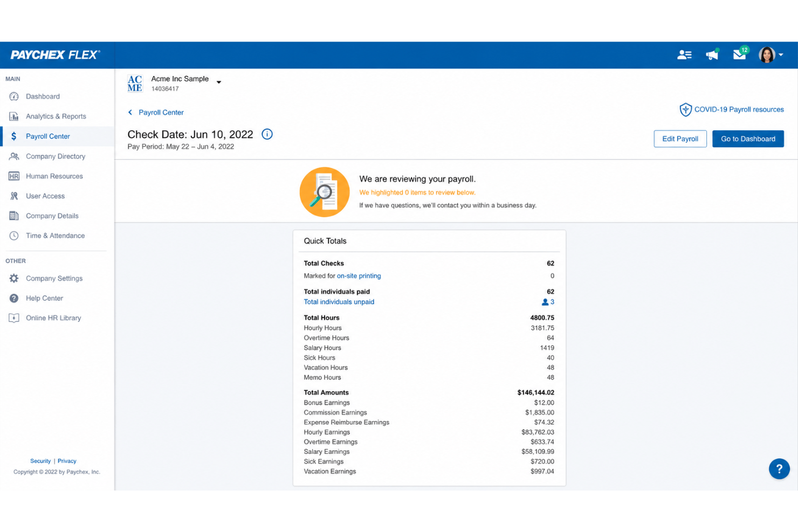Click the check date info icon
The height and width of the screenshot is (532, 798).
(x=267, y=134)
